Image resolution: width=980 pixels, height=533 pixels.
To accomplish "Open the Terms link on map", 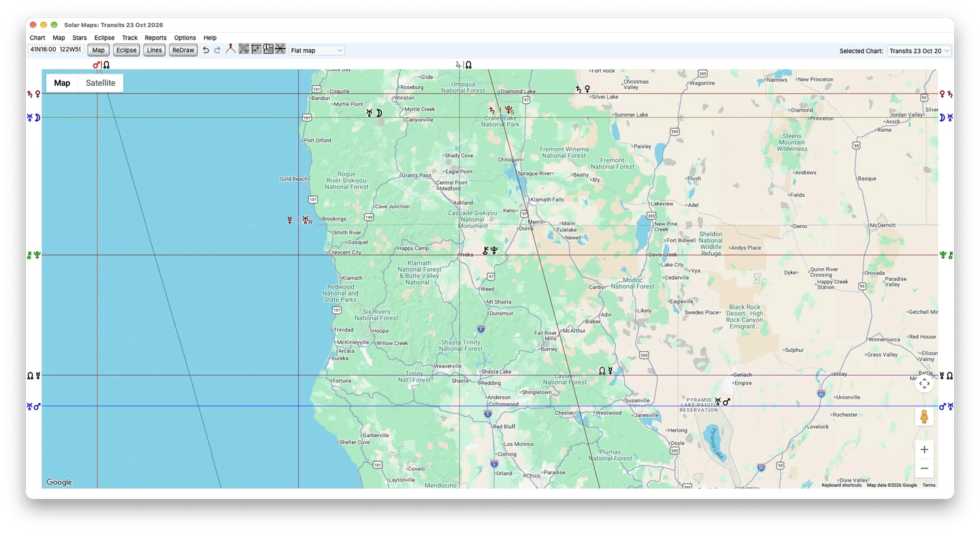I will pyautogui.click(x=929, y=485).
